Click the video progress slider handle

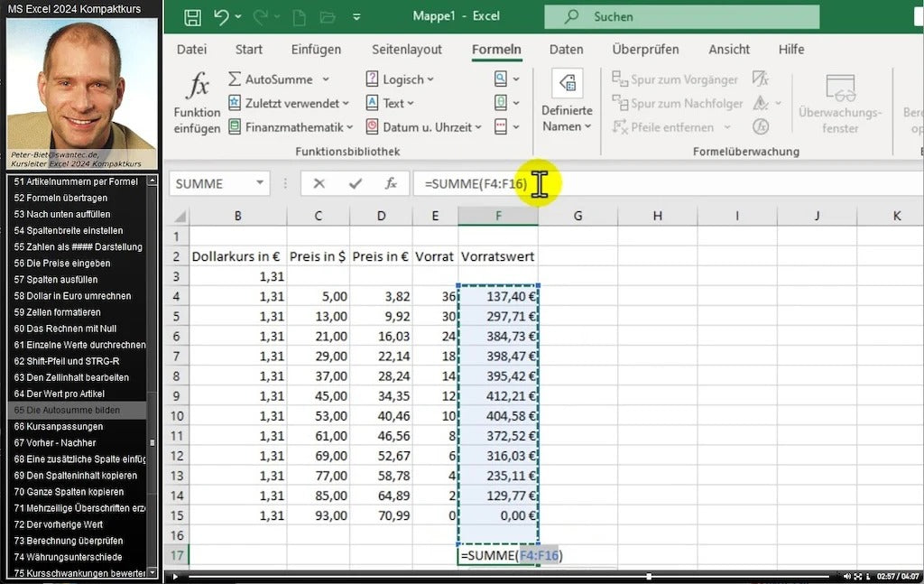(x=648, y=576)
